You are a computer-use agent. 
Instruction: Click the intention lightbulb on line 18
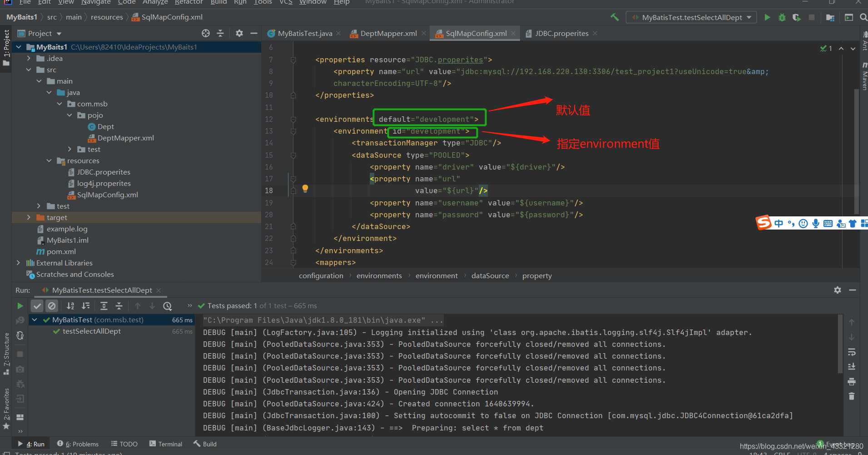click(305, 189)
